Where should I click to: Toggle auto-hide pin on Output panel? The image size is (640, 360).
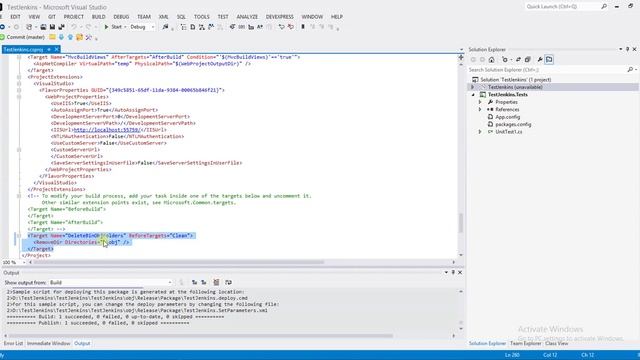tap(453, 272)
